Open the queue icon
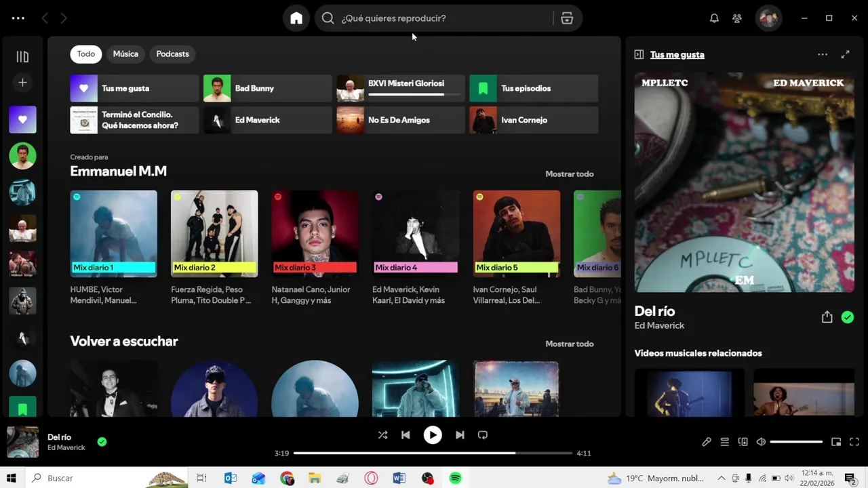The height and width of the screenshot is (488, 868). (x=724, y=442)
